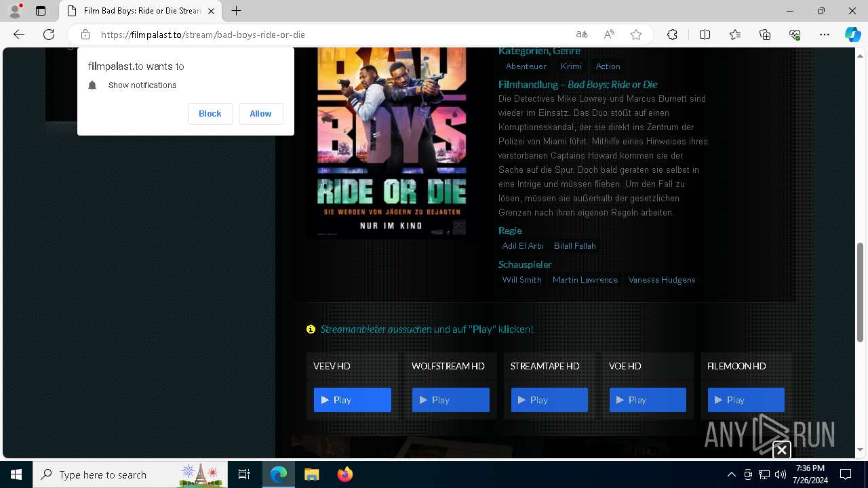Launch Firefox from the taskbar
The width and height of the screenshot is (868, 488).
pos(344,474)
